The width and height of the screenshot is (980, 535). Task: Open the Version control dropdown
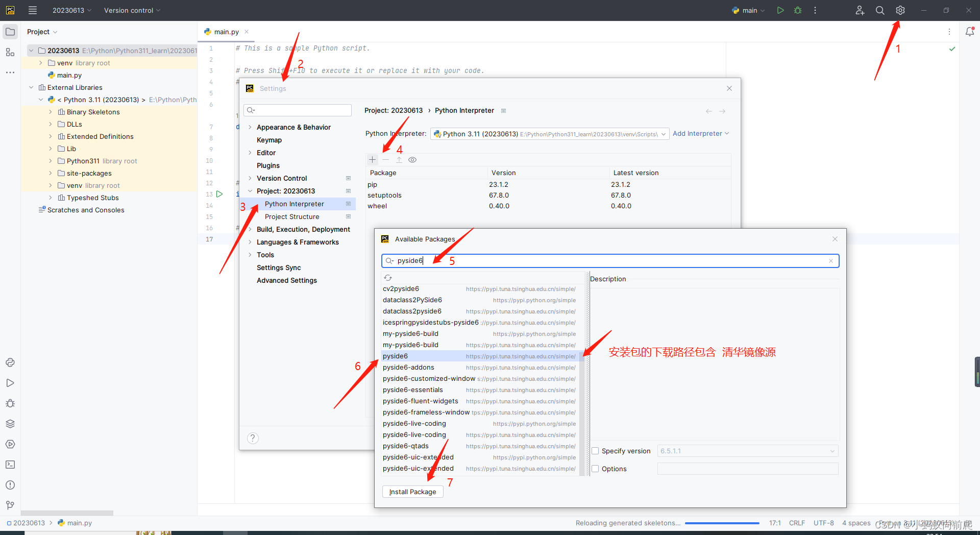[x=132, y=10]
